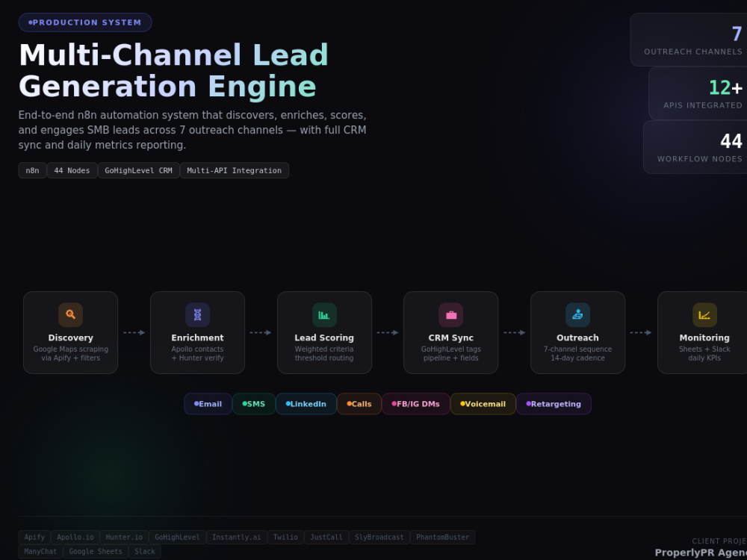The image size is (747, 560).
Task: Click the n8n tag
Action: [32, 170]
